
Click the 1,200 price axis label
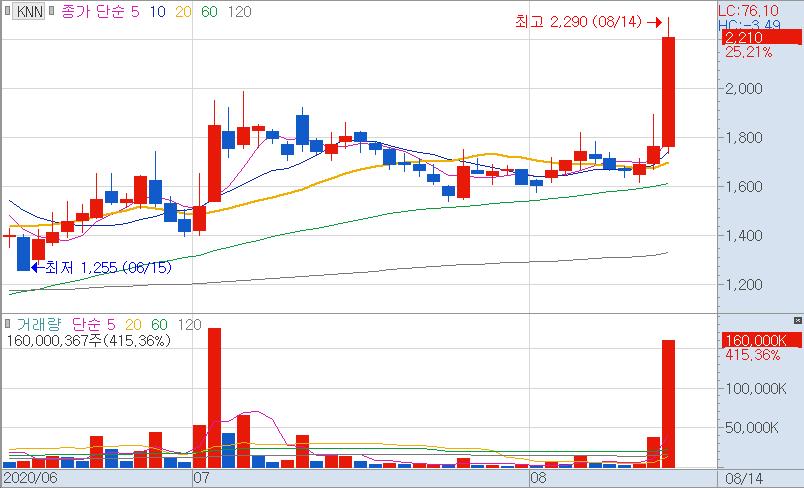(x=743, y=284)
